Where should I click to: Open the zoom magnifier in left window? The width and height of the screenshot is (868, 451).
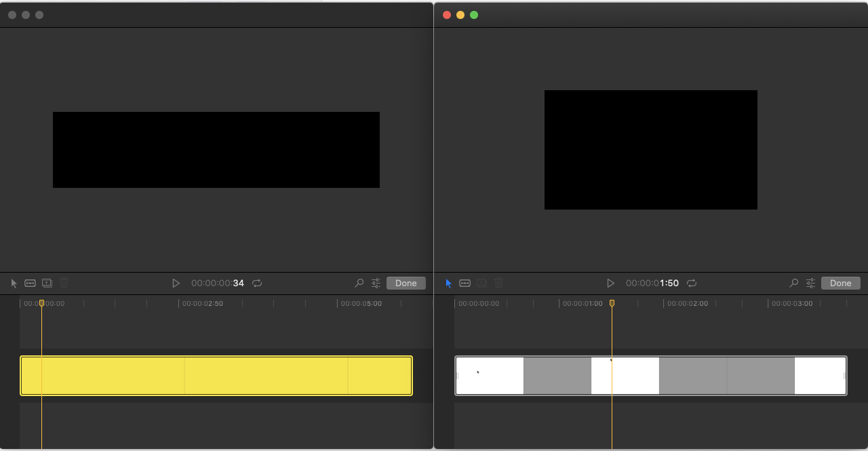tap(359, 283)
